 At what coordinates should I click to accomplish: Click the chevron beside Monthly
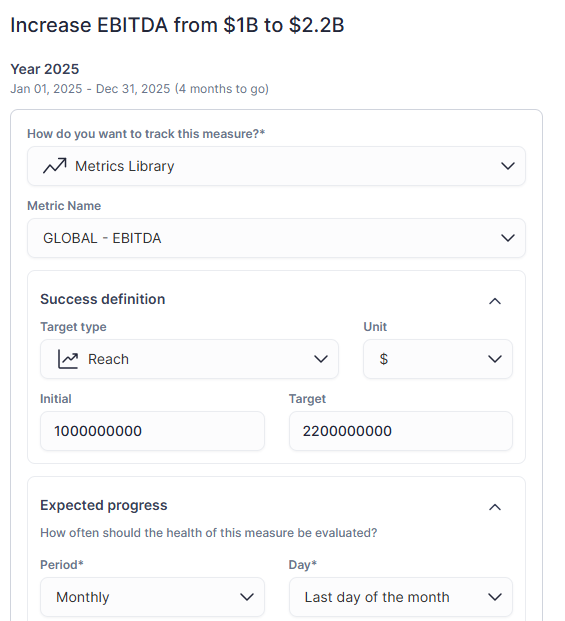[247, 597]
